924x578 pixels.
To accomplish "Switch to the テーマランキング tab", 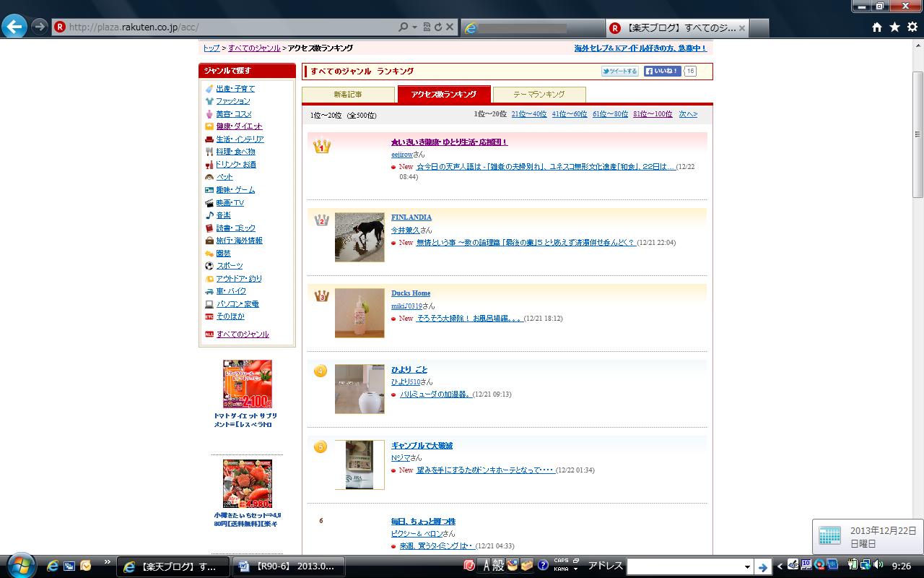I will pyautogui.click(x=539, y=95).
